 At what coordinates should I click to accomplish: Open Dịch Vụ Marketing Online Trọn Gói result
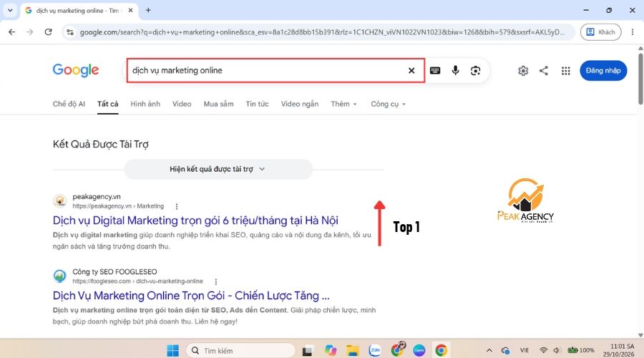click(191, 296)
